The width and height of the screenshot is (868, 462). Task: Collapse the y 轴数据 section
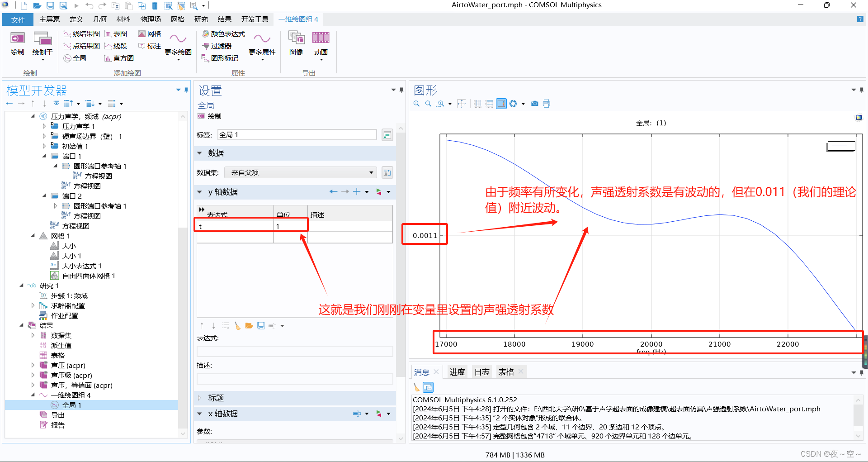(x=199, y=192)
